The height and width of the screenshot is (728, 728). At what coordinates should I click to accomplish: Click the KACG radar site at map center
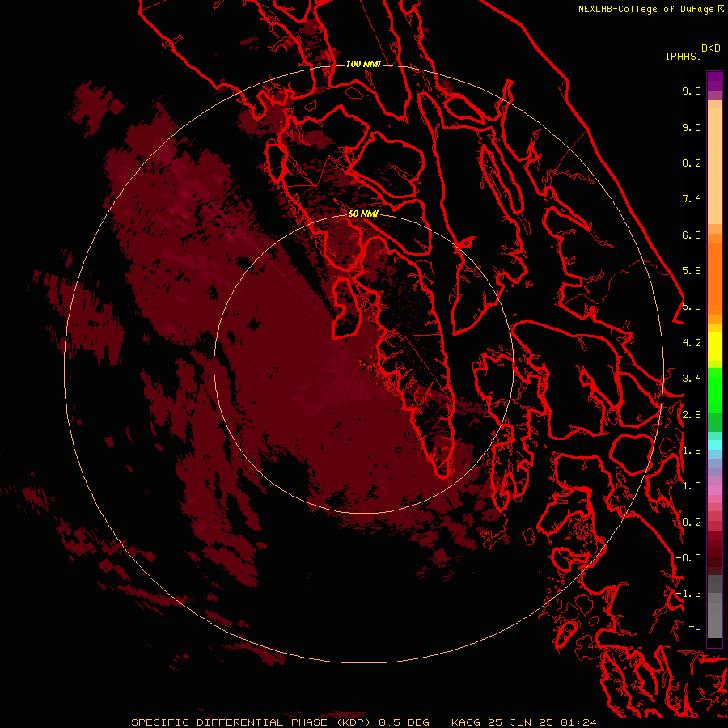[362, 363]
